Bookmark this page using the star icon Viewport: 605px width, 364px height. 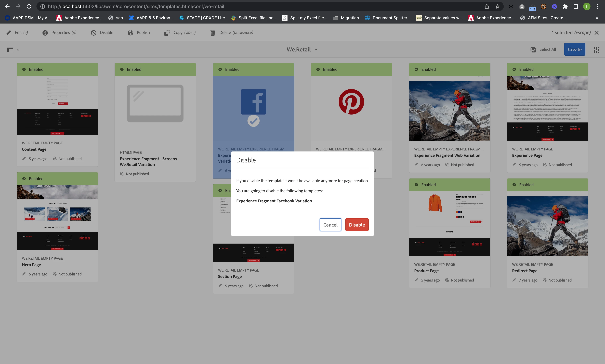click(497, 6)
